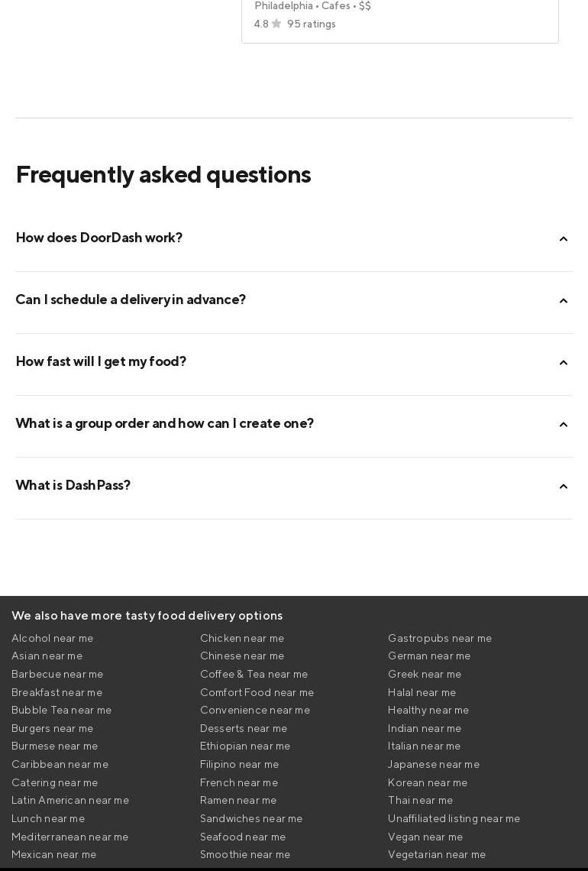Viewport: 588px width, 871px height.
Task: Open 'Smoothie near me' link
Action: (245, 854)
